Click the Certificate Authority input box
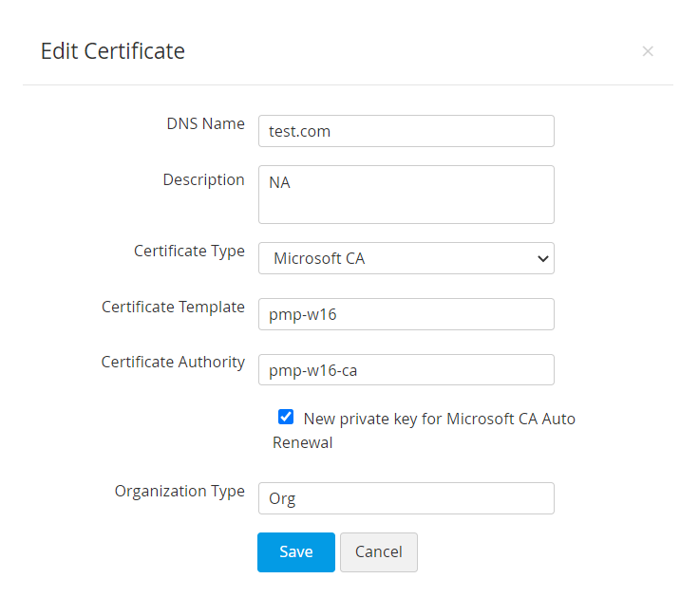Viewport: 699px width, 616px height. 406,370
